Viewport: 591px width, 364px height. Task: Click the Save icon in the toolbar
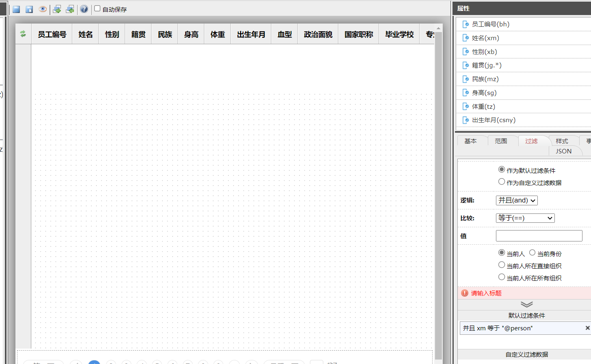click(16, 9)
